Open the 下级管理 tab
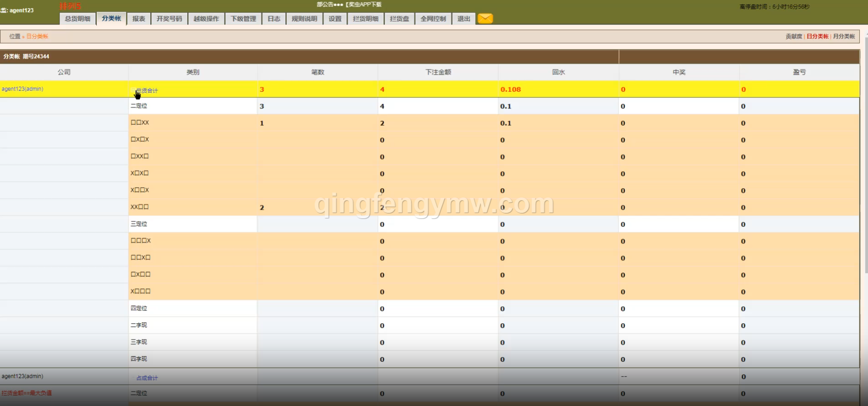This screenshot has width=868, height=406. pos(243,19)
